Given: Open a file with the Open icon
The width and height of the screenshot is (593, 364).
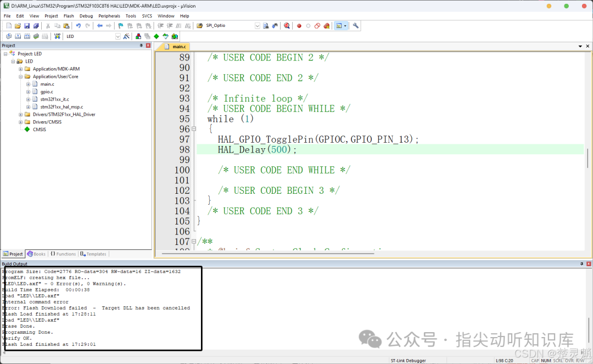Looking at the screenshot, I should pos(18,26).
